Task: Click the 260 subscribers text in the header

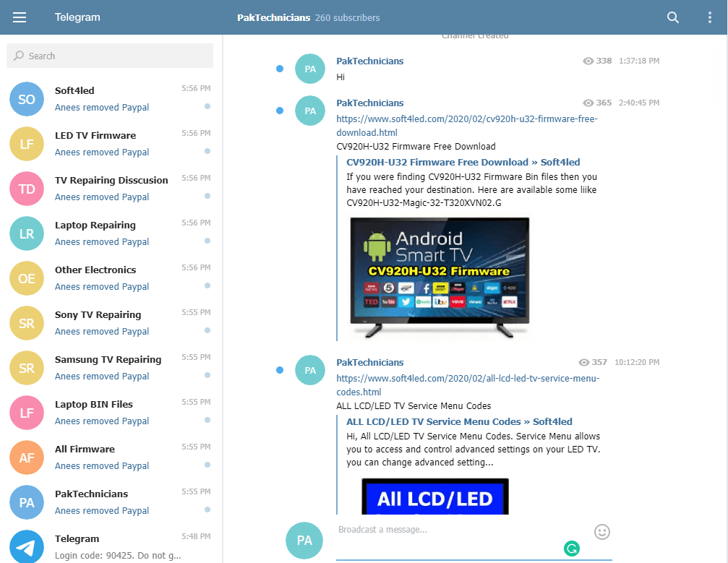Action: coord(347,17)
